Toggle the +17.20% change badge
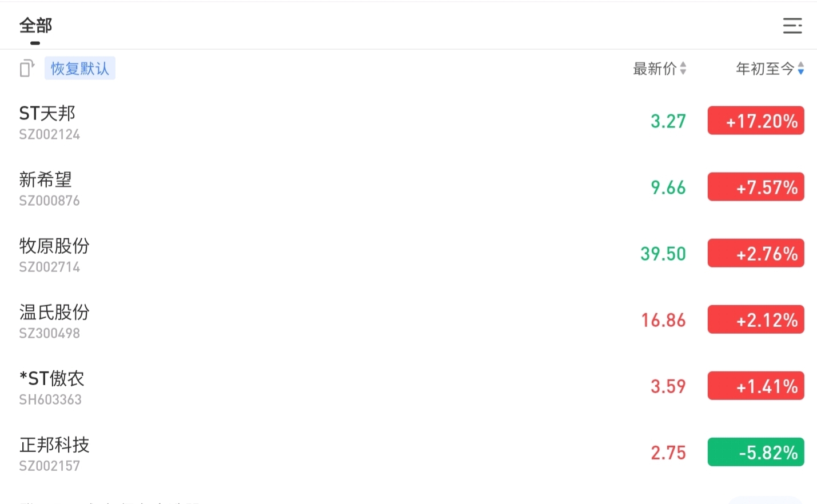817x504 pixels. coord(756,121)
